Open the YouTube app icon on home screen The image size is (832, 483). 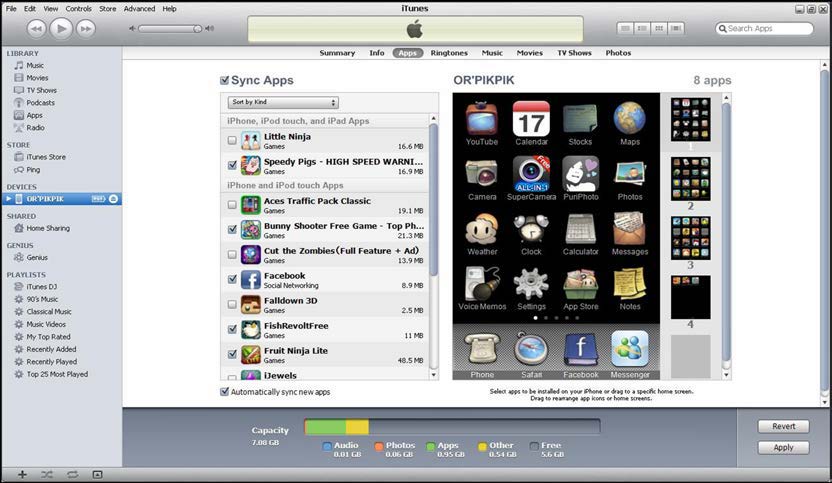pos(482,118)
